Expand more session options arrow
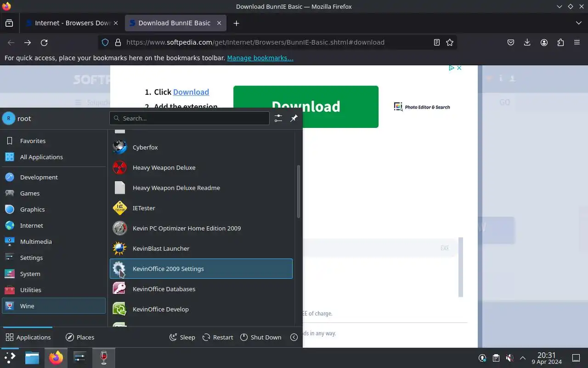 point(294,337)
